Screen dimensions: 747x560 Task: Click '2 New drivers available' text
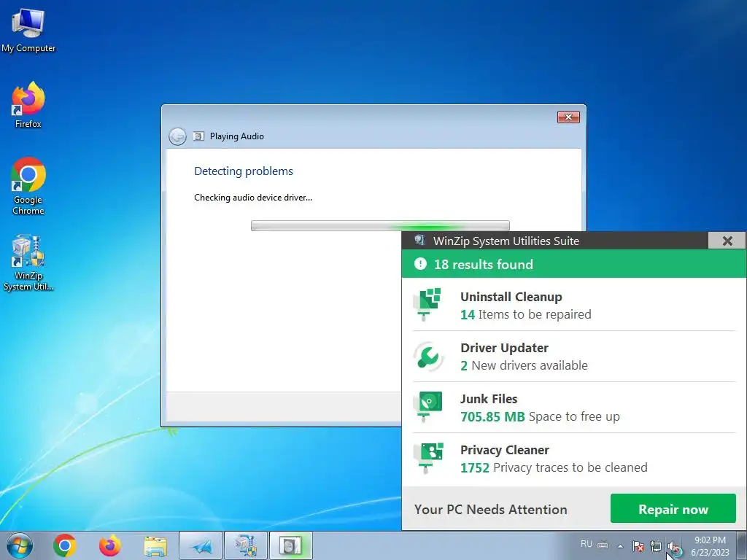coord(524,365)
